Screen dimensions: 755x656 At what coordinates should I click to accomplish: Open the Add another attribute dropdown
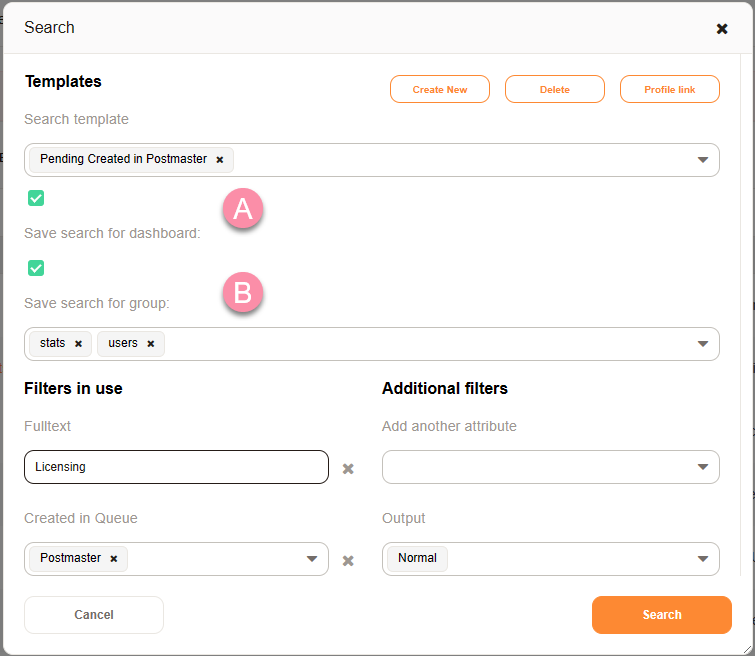pos(702,467)
